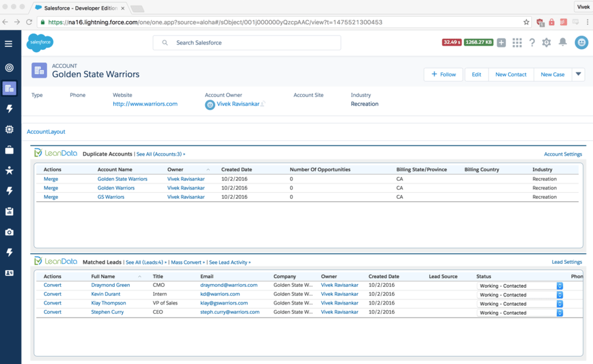This screenshot has width=593, height=364.
Task: Click the New Case button
Action: click(x=553, y=75)
